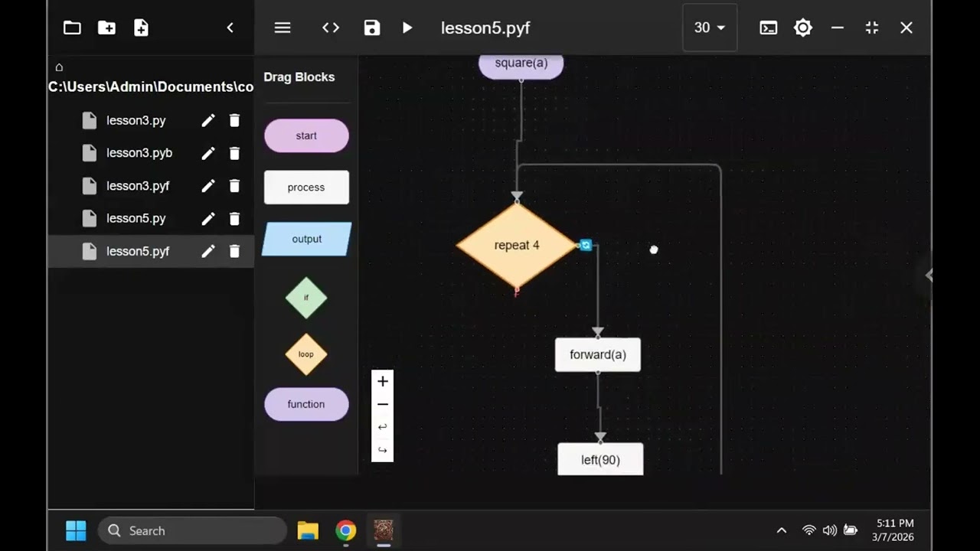The image size is (980, 551).
Task: Show hidden system tray icons
Action: [x=782, y=530]
